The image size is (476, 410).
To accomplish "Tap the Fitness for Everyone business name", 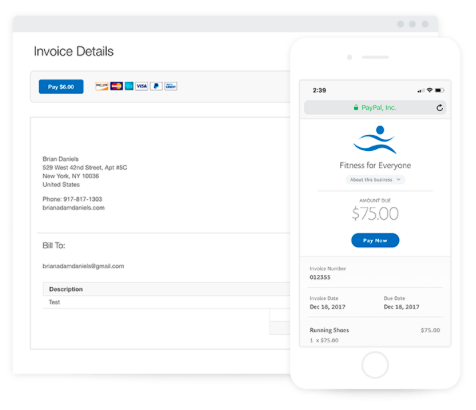I will [375, 165].
